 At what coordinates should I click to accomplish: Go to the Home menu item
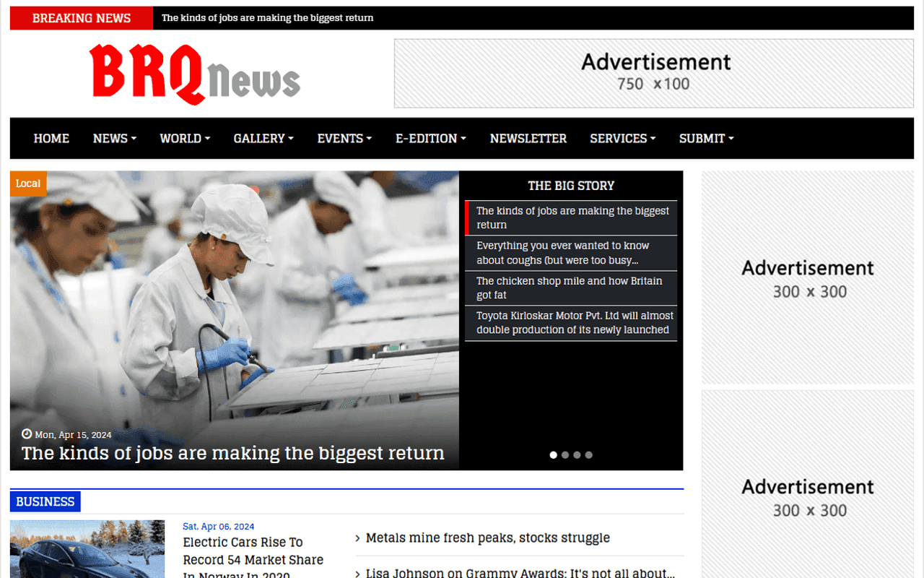(51, 139)
